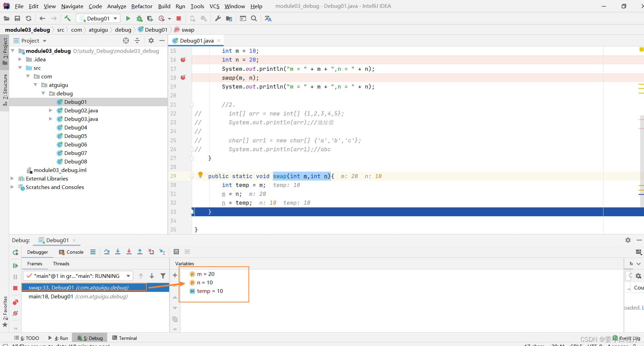Screen dimensions: 644x346
Task: Collapse the src folder
Action: coord(20,68)
